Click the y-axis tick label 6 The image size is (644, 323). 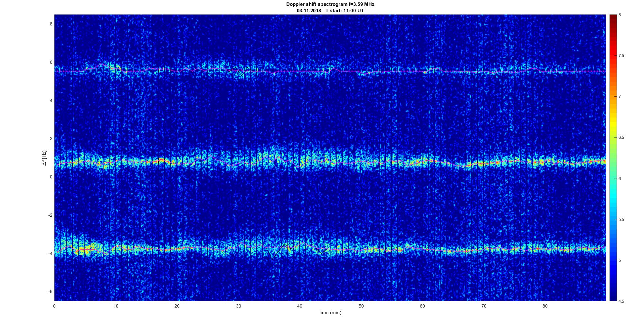pos(51,62)
